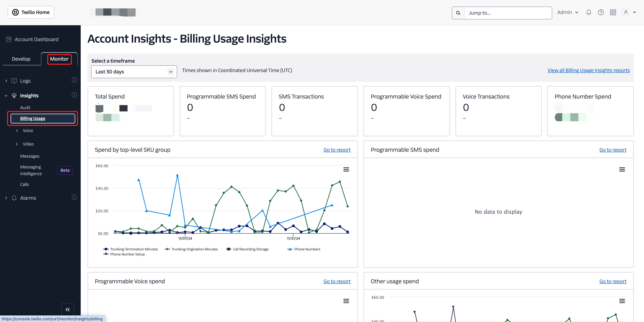Go to report for Programmable SMS spend
This screenshot has height=322, width=644.
(x=613, y=150)
